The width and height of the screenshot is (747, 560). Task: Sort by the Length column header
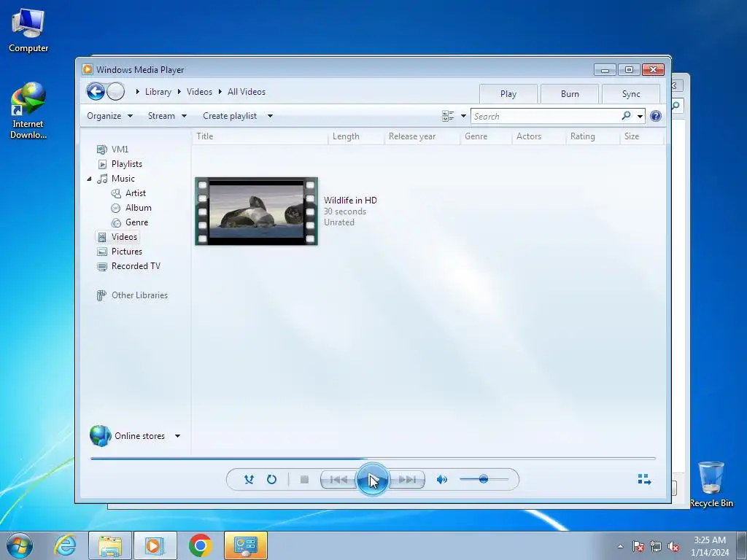click(x=356, y=136)
